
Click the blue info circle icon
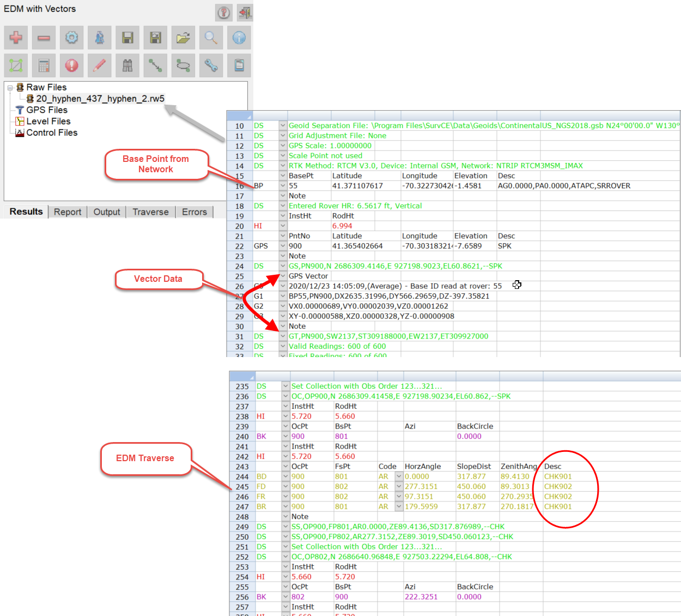(x=239, y=38)
